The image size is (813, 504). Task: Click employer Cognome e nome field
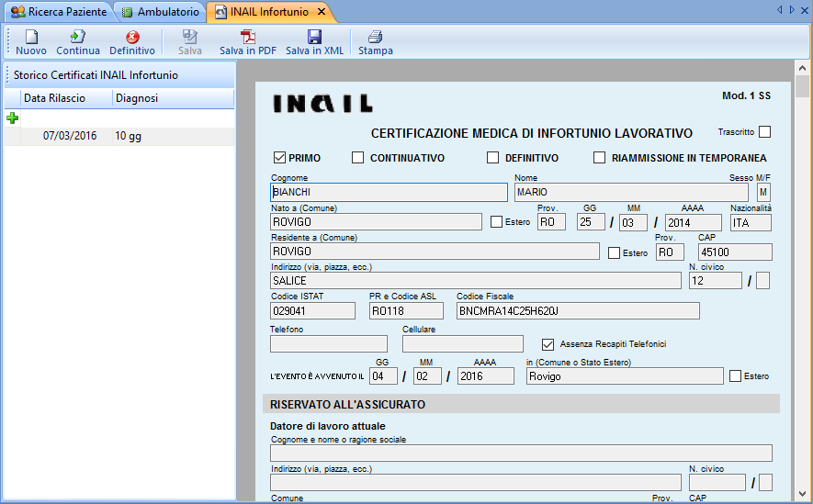coord(521,453)
